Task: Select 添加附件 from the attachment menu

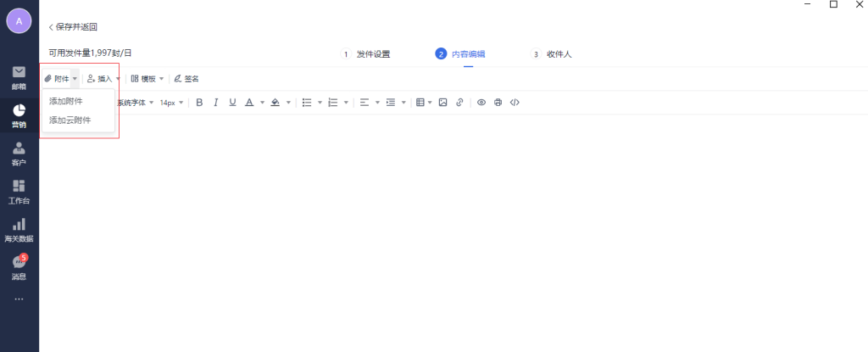Action: pyautogui.click(x=66, y=101)
